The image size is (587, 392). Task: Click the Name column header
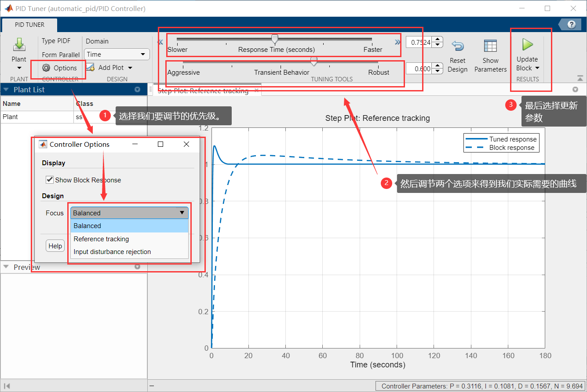click(x=37, y=104)
